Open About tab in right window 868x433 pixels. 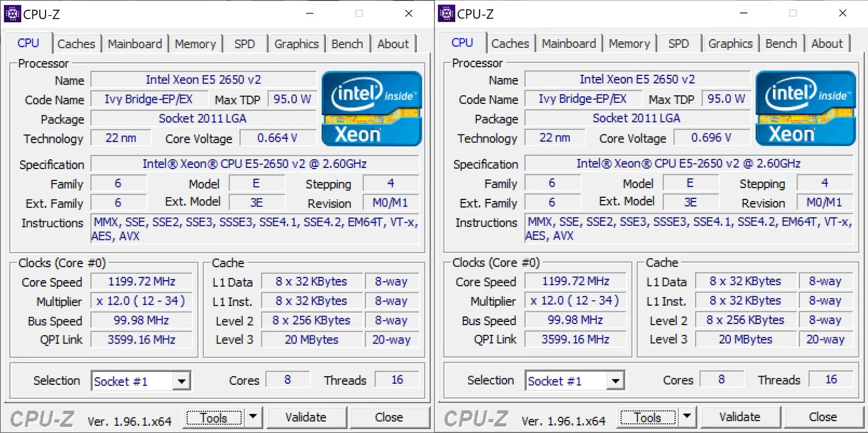coord(827,43)
